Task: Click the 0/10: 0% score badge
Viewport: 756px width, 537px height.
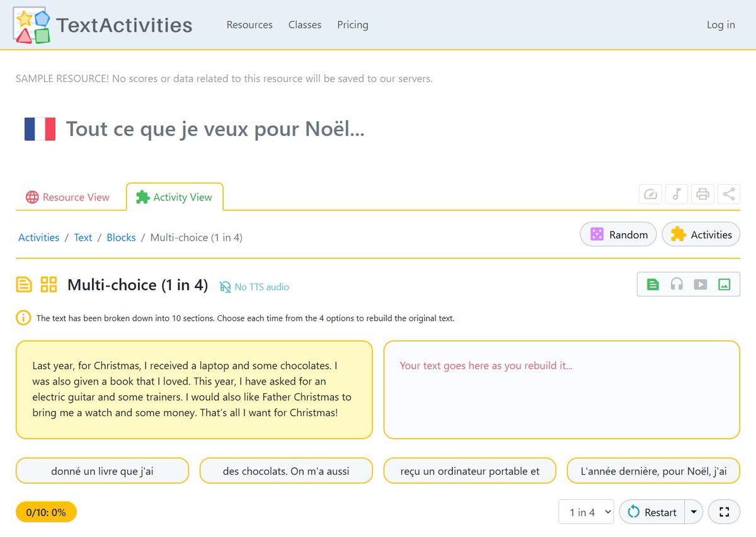Action: coord(46,512)
